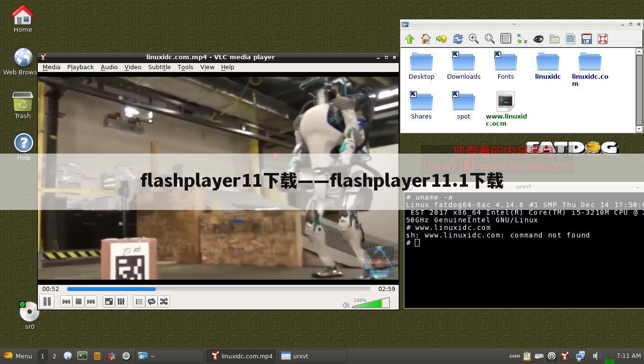Viewport: 644px width, 364px height.
Task: Open the Fatdog Menu button
Action: click(18, 356)
